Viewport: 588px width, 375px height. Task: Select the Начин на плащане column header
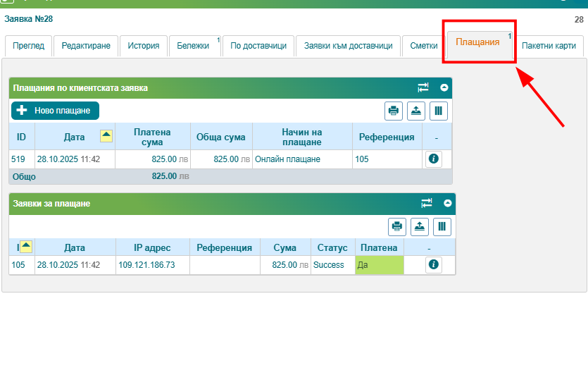(x=301, y=137)
